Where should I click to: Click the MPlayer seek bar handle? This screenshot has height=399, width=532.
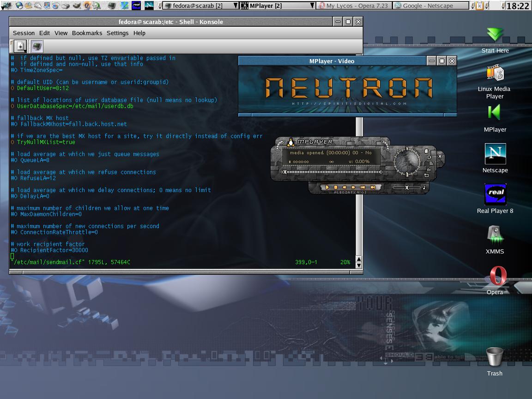(284, 172)
